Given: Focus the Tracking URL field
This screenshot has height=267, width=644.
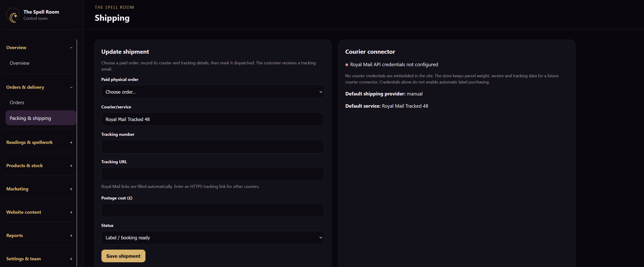Looking at the screenshot, I should point(213,174).
